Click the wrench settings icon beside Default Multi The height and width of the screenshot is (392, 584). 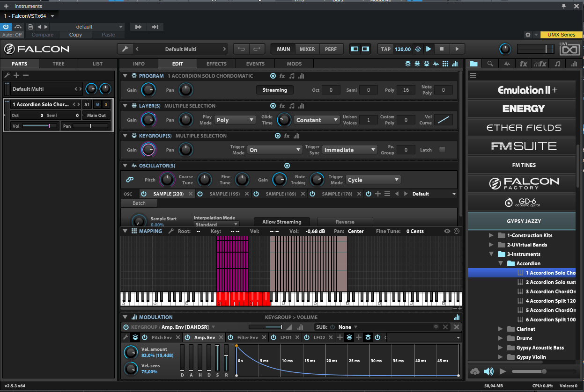(125, 49)
